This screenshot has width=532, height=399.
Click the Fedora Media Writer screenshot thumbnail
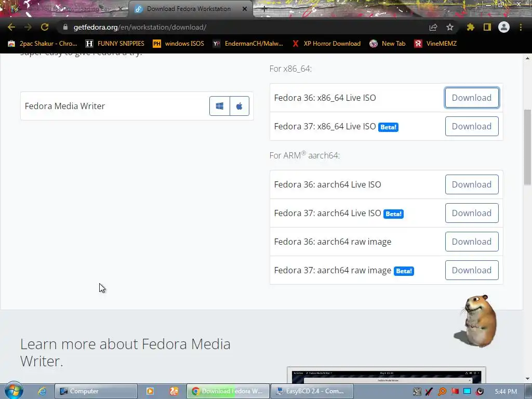coord(387,375)
